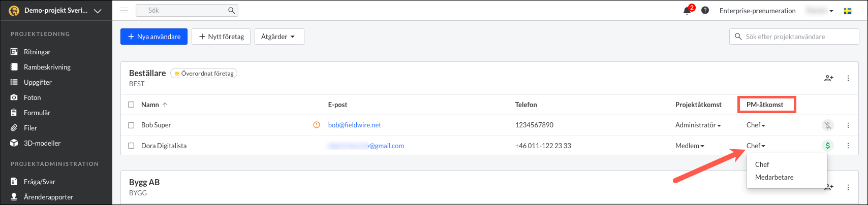Open the three-dot menu for Bob Super

848,125
